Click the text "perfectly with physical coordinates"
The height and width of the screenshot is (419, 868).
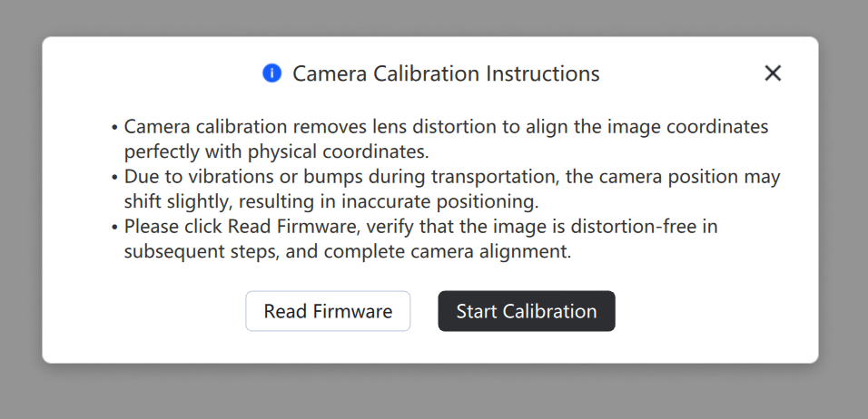point(276,151)
